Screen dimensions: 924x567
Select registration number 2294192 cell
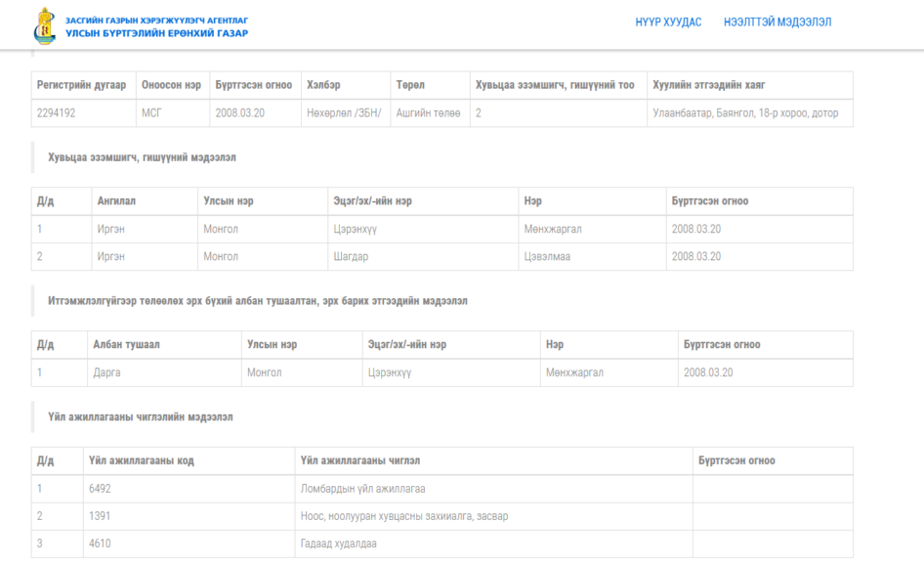click(84, 113)
